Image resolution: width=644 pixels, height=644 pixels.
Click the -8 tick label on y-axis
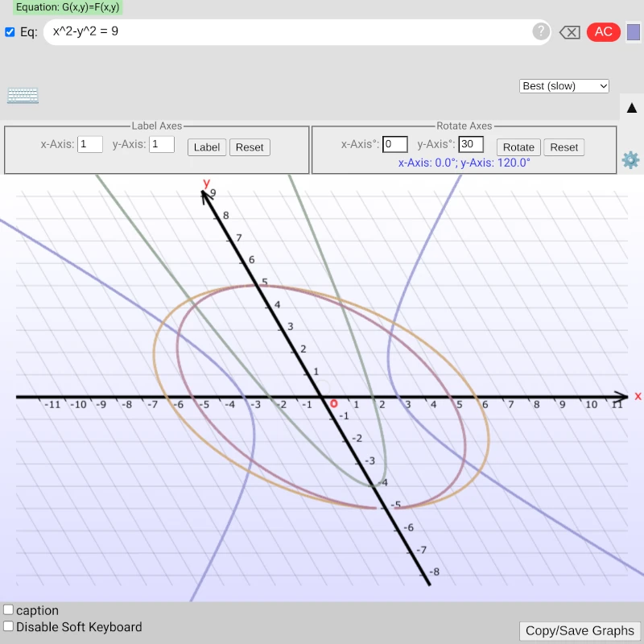pos(434,572)
